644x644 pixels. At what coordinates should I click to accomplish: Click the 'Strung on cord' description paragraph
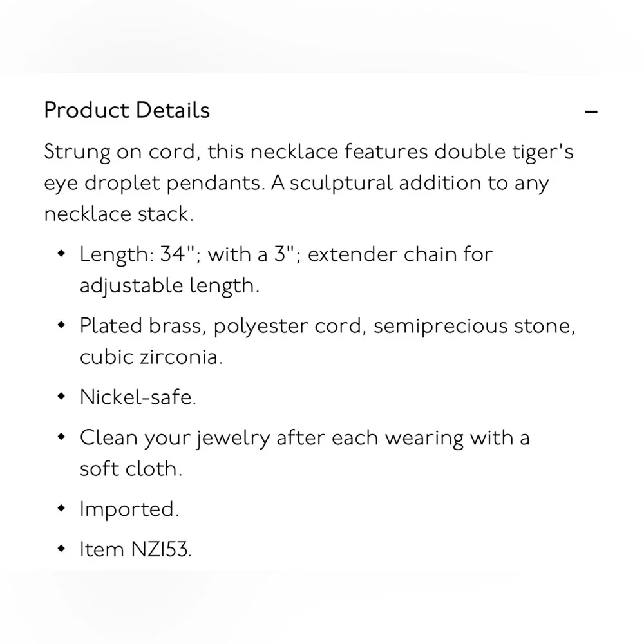tap(309, 183)
